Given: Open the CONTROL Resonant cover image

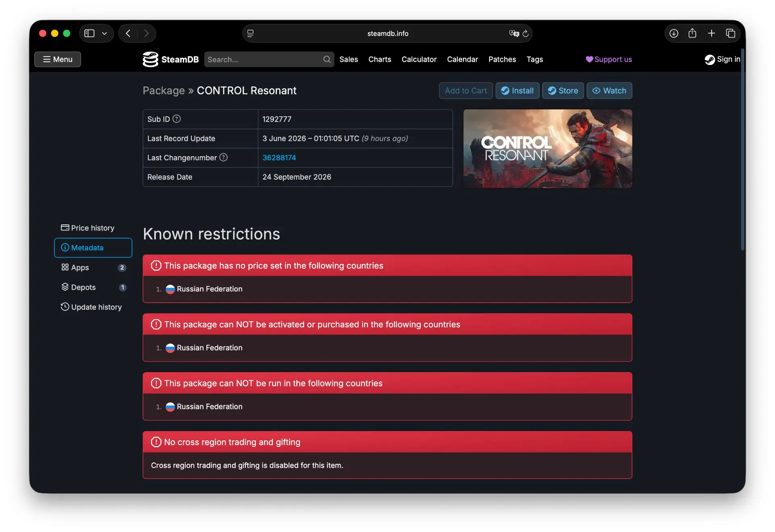Looking at the screenshot, I should 548,149.
